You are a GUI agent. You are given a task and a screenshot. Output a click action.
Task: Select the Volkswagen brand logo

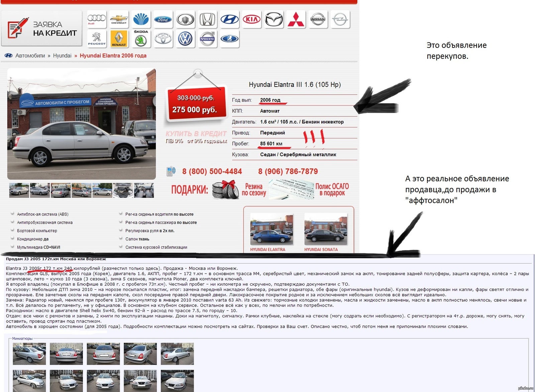pyautogui.click(x=185, y=38)
